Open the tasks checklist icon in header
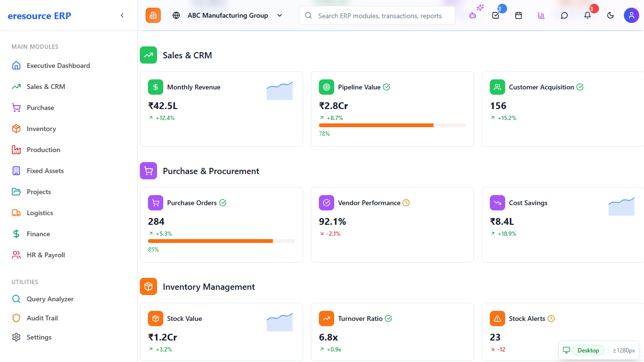644x362 pixels. tap(496, 15)
